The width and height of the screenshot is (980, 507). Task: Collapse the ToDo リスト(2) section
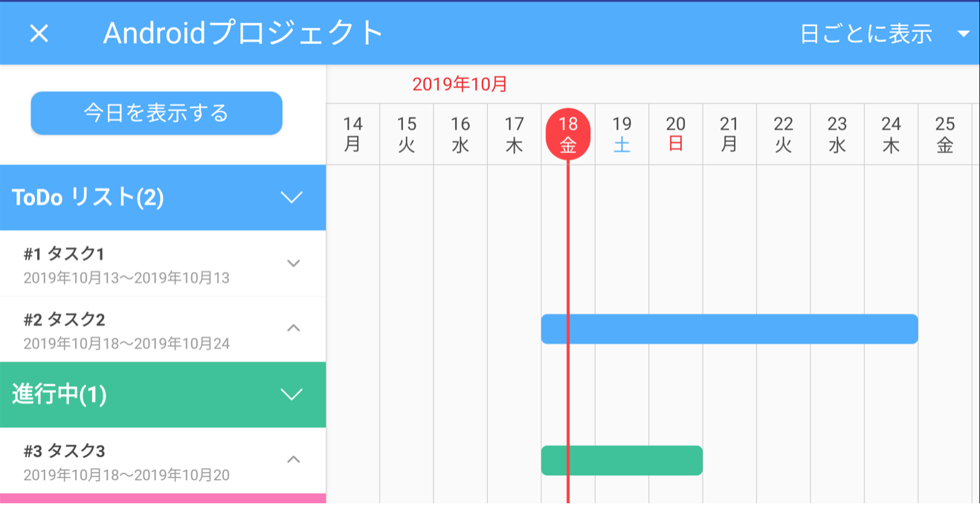pos(291,198)
